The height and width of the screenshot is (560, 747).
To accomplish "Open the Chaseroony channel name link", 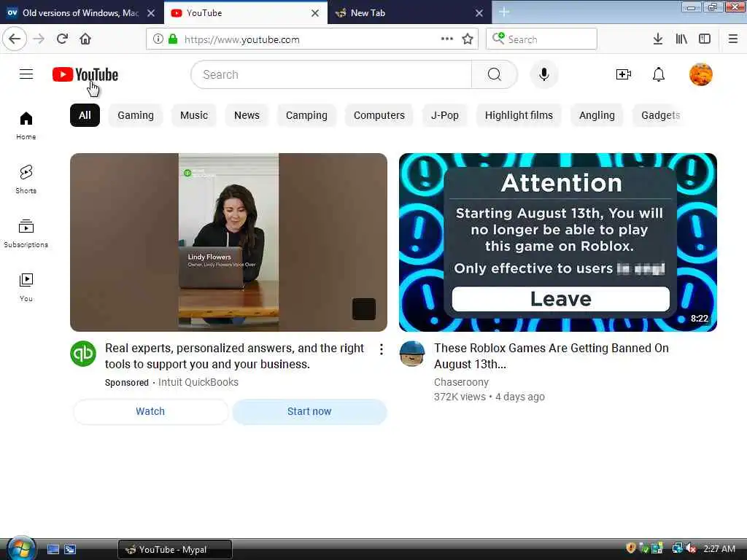I will point(461,382).
